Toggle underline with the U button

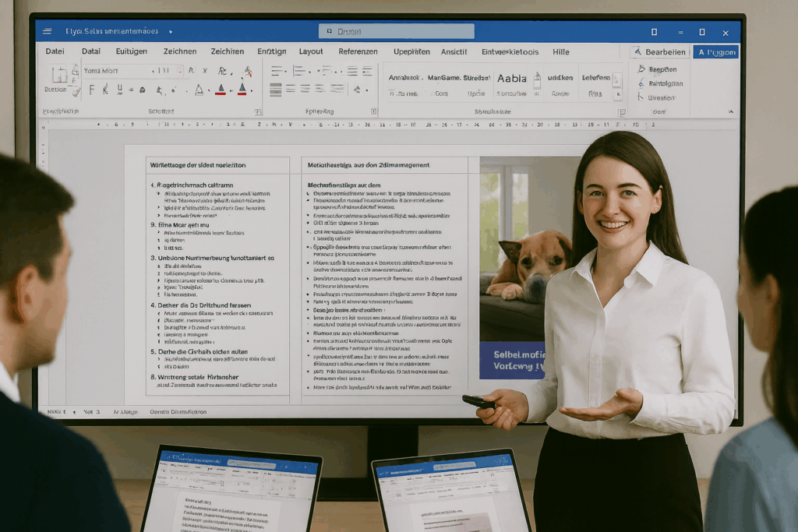point(119,90)
